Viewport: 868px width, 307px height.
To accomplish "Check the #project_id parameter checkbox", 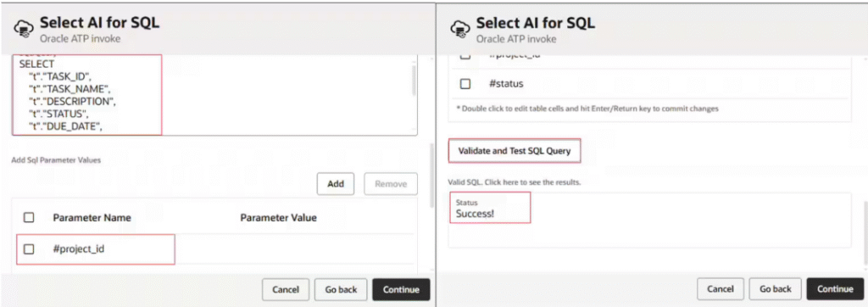I will [x=29, y=249].
